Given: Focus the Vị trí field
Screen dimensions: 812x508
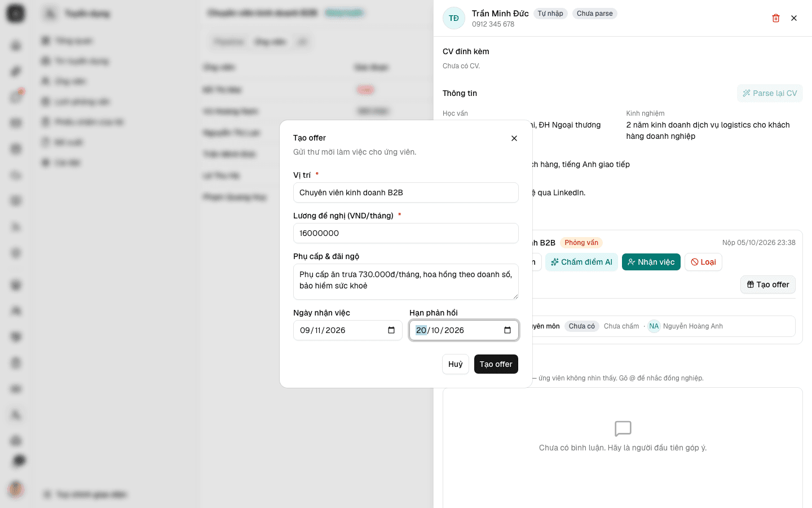Looking at the screenshot, I should (x=406, y=192).
